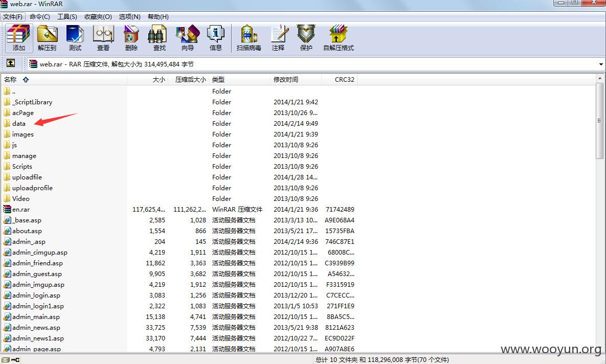Click the drive icon in status bar
Screen dimensions: 606x364
click(x=6, y=359)
